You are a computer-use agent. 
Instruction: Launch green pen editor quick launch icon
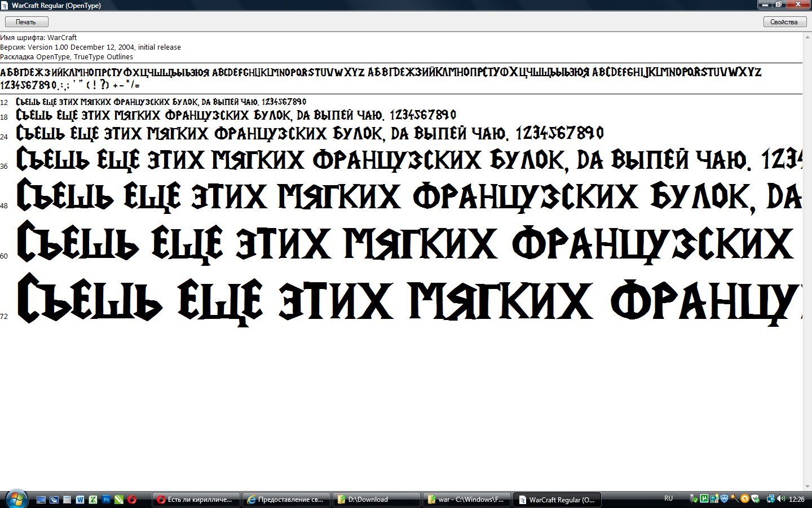[119, 500]
